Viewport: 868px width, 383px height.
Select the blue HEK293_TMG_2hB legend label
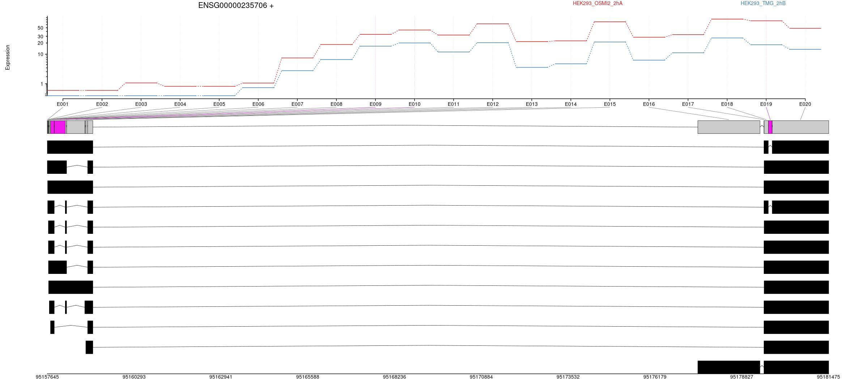[x=763, y=3]
